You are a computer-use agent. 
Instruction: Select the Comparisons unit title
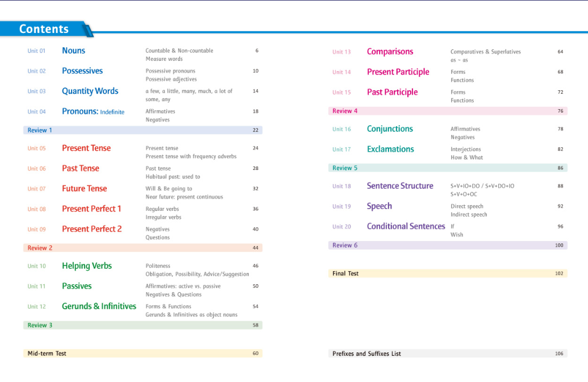coord(390,52)
